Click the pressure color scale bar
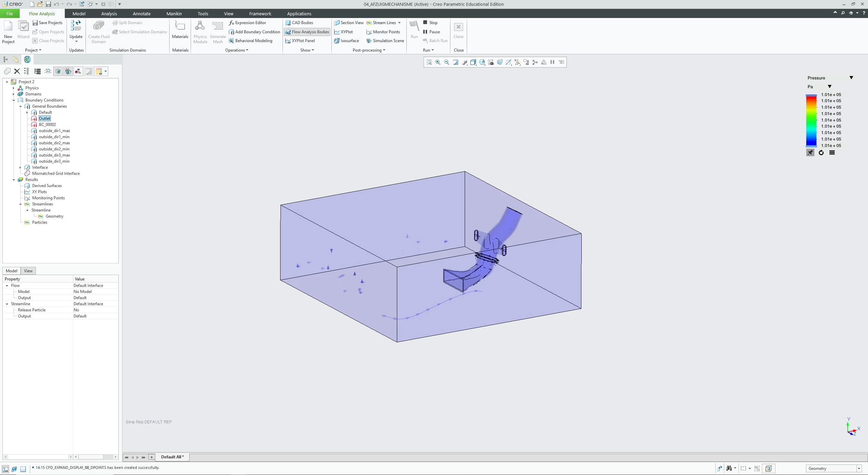Image resolution: width=868 pixels, height=475 pixels. 811,121
